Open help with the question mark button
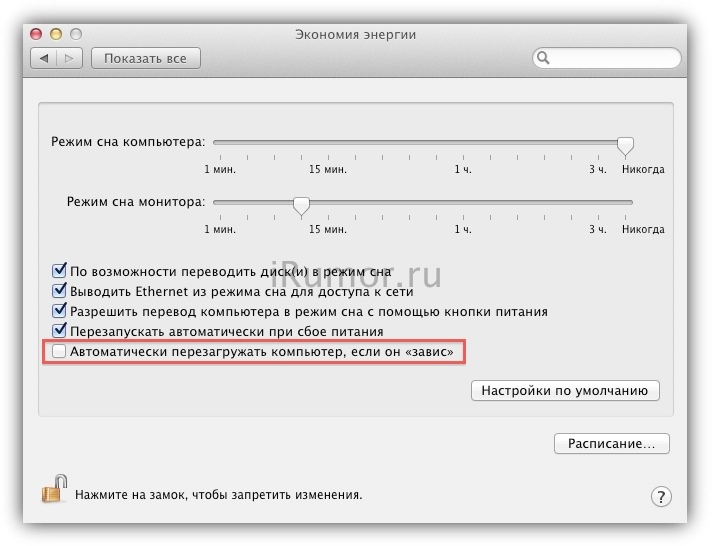Image resolution: width=712 pixels, height=546 pixels. pos(661,496)
